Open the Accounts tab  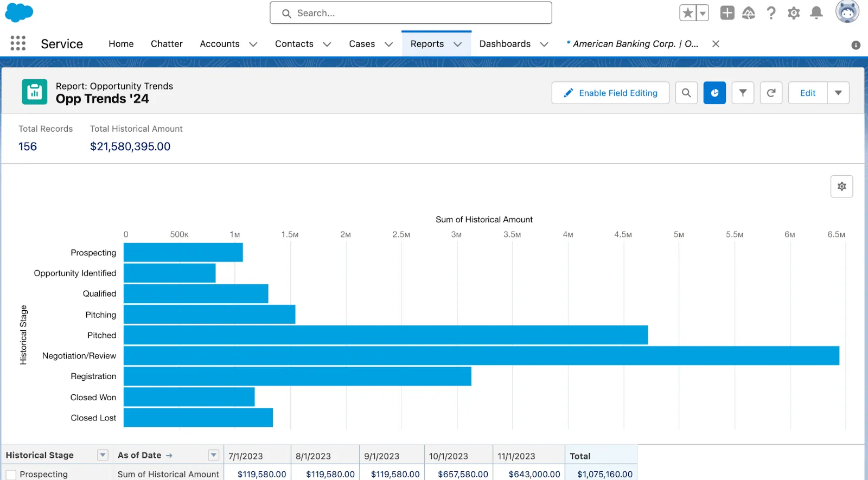220,44
